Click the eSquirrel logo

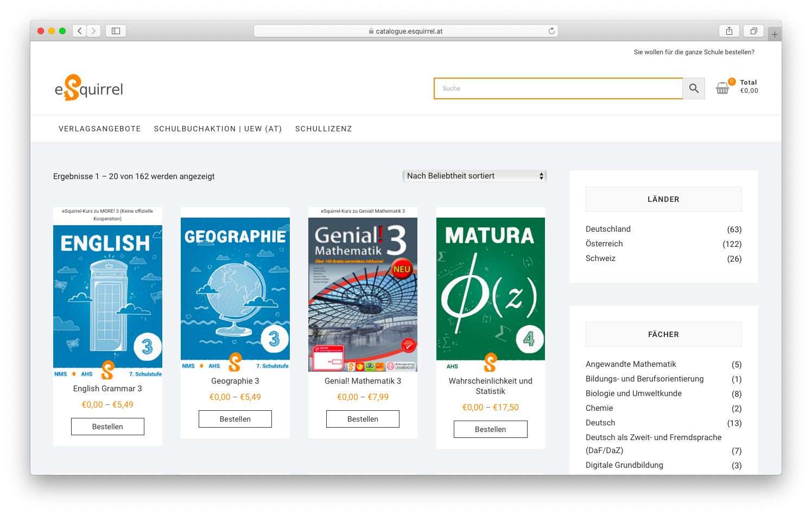89,88
